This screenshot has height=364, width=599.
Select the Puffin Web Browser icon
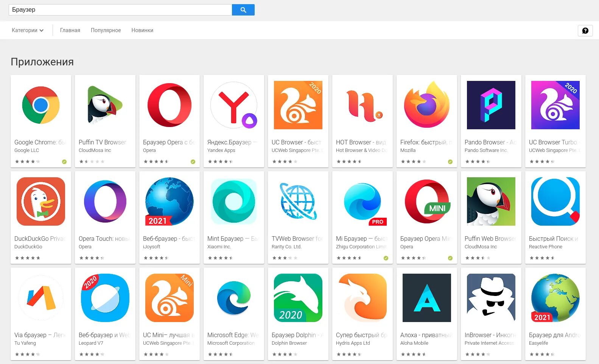pos(491,201)
